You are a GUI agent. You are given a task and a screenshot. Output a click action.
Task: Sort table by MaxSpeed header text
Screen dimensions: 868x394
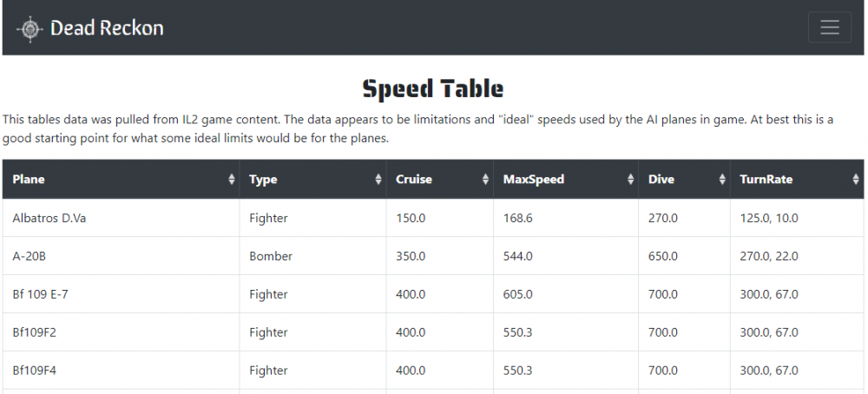[x=533, y=180]
